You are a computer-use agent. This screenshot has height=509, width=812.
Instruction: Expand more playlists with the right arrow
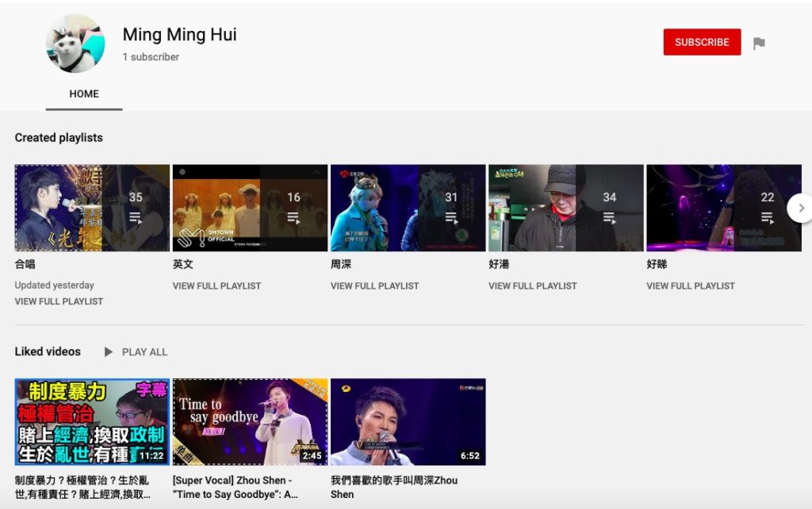pyautogui.click(x=800, y=208)
